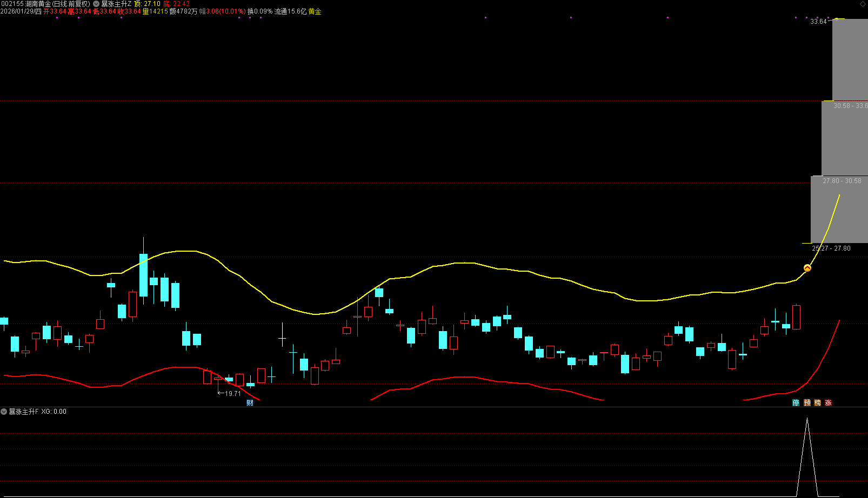Click the last red hollow candlestick
This screenshot has height=498, width=868.
(x=796, y=317)
